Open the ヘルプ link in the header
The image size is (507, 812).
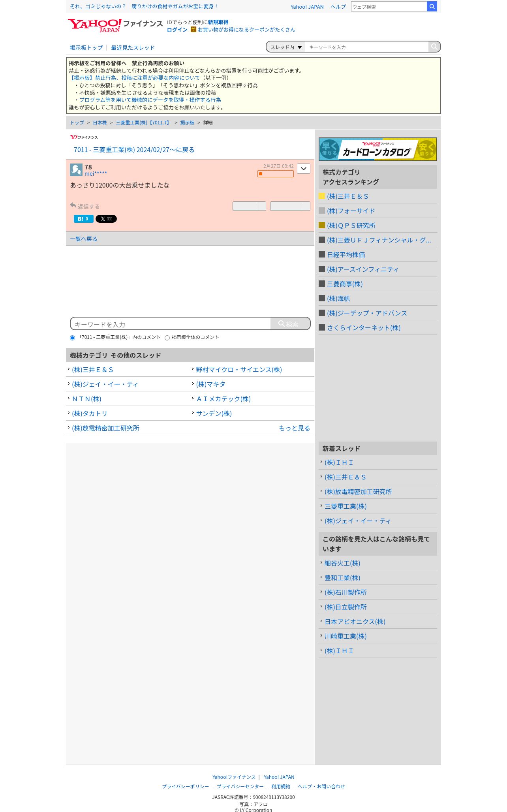point(338,7)
